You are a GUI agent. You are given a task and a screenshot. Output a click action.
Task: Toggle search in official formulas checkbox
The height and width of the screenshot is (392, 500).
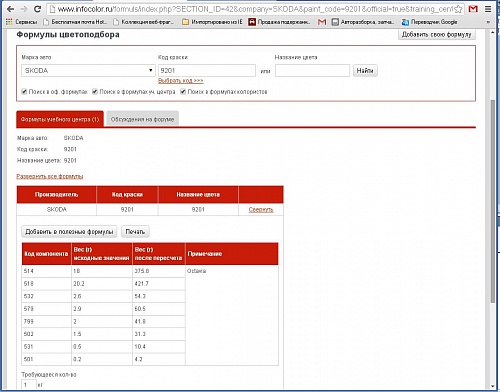click(x=24, y=91)
